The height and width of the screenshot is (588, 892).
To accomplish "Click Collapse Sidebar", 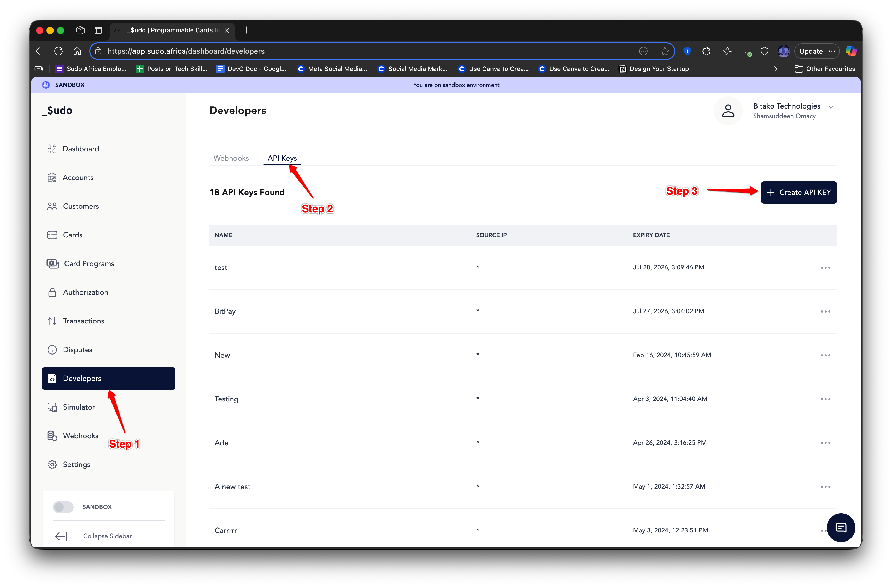I will pos(107,536).
